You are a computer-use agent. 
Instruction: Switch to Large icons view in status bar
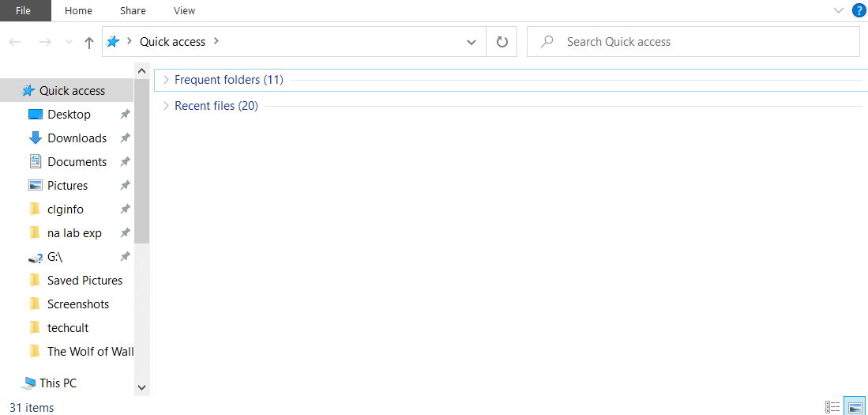click(x=854, y=407)
